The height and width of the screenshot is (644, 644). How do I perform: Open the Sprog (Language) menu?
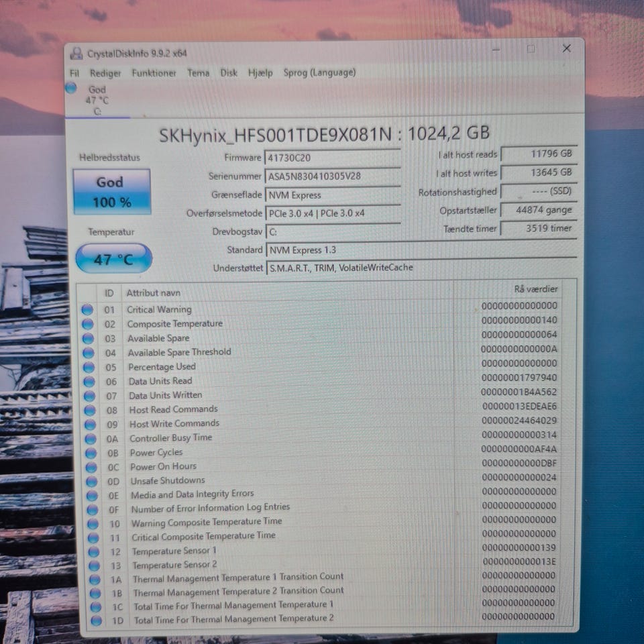pos(319,72)
